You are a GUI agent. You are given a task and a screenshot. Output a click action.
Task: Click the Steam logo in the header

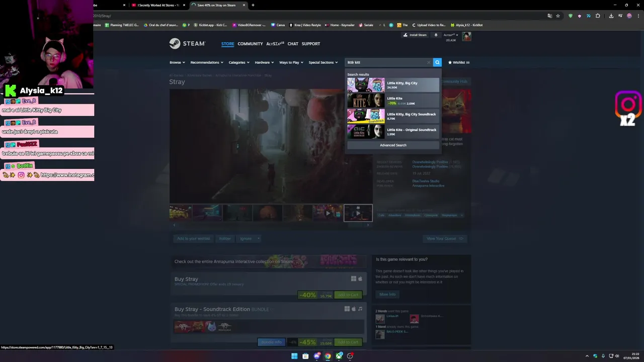point(187,44)
